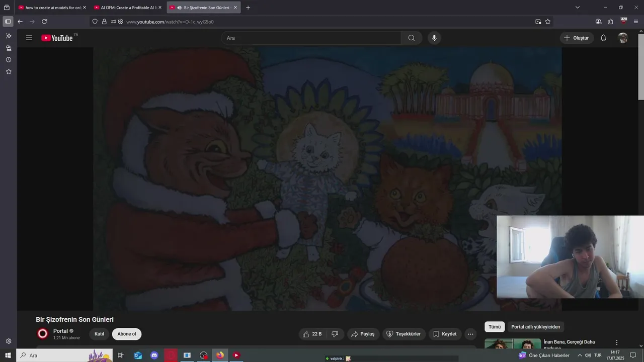Dislike the video with thumbs down
This screenshot has width=644, height=362.
point(335,334)
